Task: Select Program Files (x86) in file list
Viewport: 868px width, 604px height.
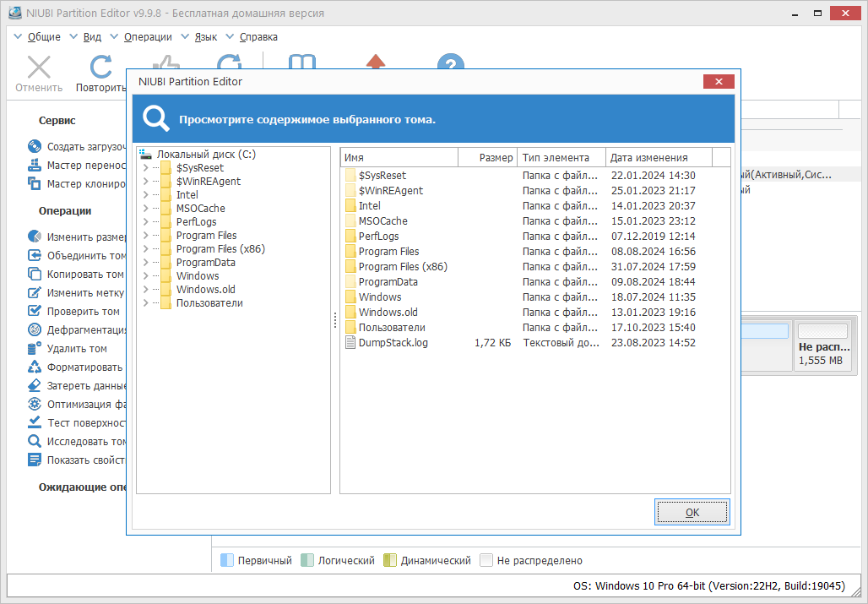Action: point(403,266)
